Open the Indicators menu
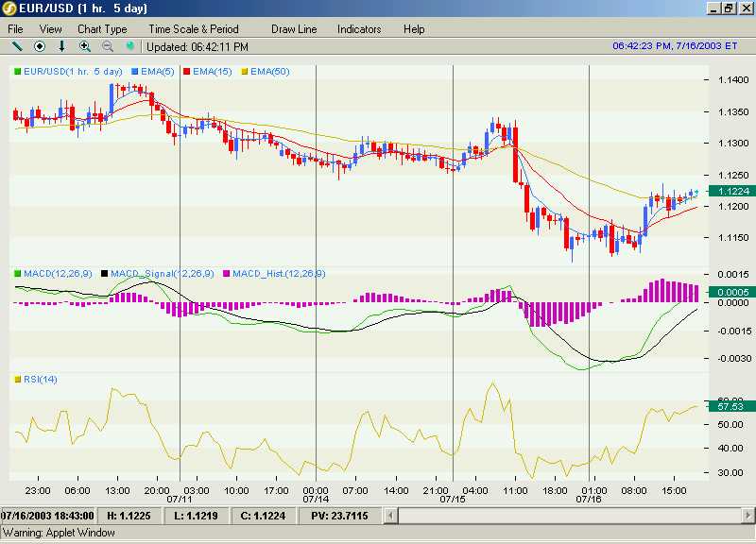This screenshot has width=756, height=544. pyautogui.click(x=359, y=29)
